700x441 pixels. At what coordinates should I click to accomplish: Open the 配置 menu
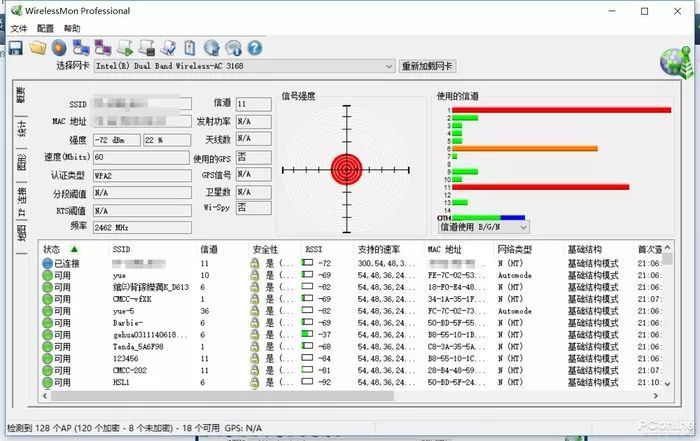(x=45, y=28)
